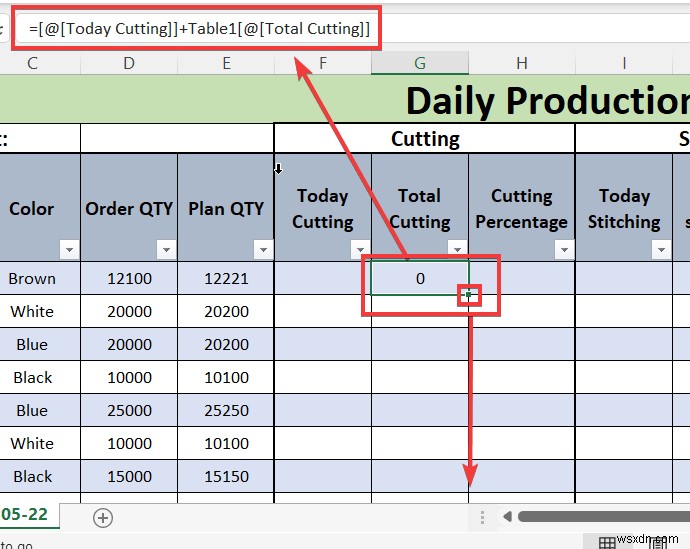Select column D header
The height and width of the screenshot is (549, 690).
(129, 63)
